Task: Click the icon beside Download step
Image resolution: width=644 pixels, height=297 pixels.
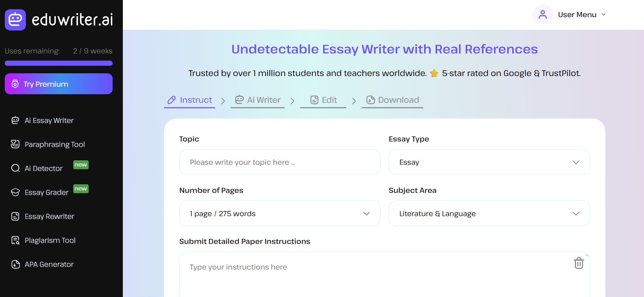Action: pos(371,100)
